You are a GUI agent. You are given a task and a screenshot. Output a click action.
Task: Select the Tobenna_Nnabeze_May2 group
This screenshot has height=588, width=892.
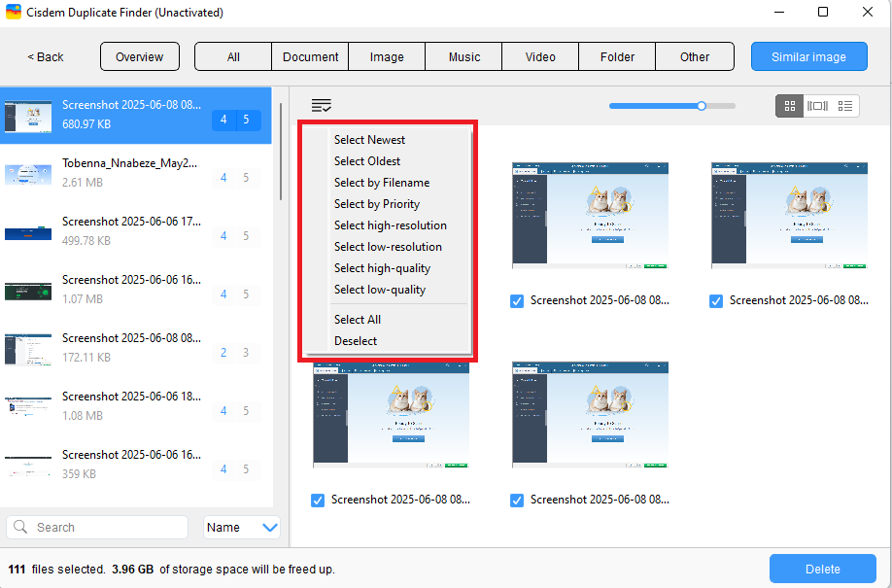(x=136, y=173)
